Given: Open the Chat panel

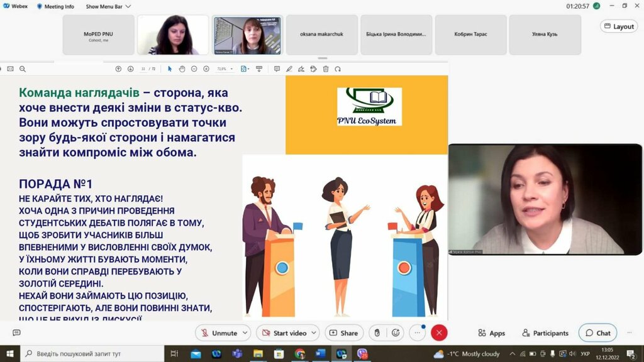Looking at the screenshot, I should (597, 333).
